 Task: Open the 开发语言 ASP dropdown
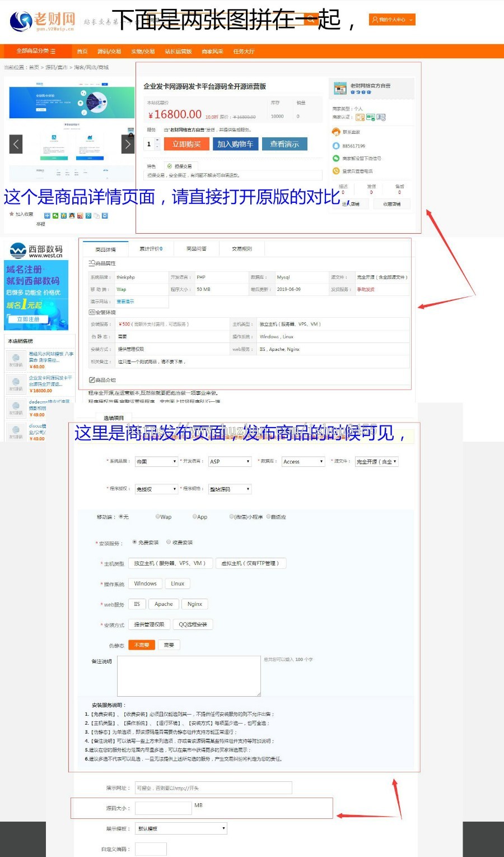[x=230, y=461]
